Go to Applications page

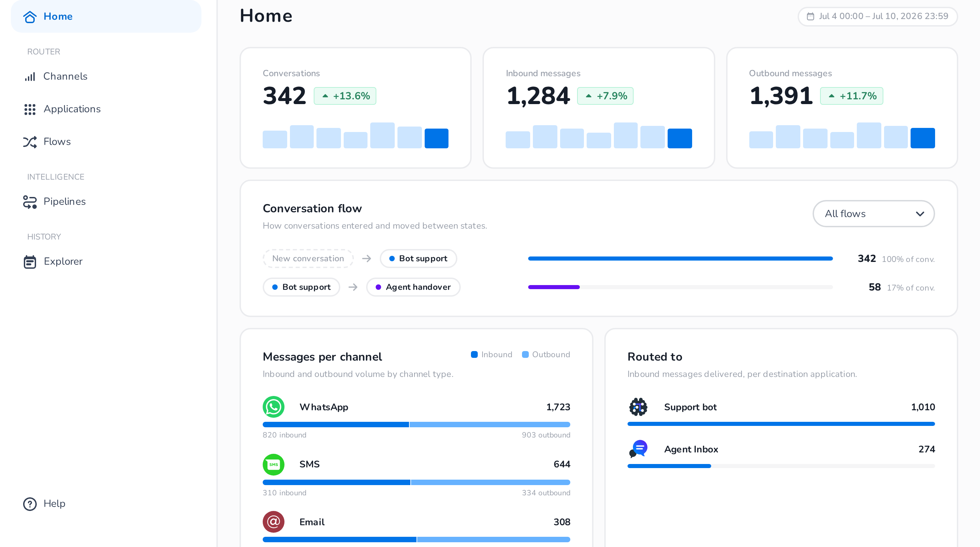point(106,109)
